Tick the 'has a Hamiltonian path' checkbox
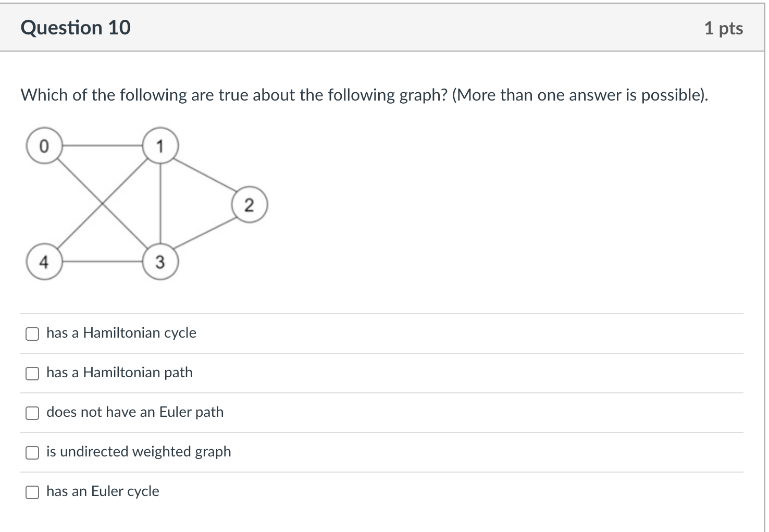Viewport: 769px width, 532px height. pyautogui.click(x=32, y=374)
